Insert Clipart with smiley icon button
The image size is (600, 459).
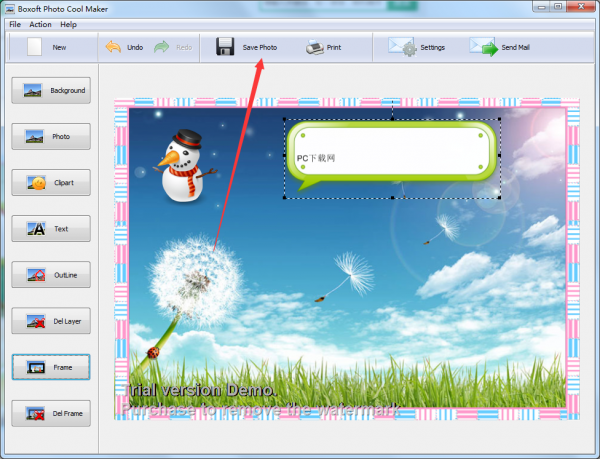click(51, 182)
